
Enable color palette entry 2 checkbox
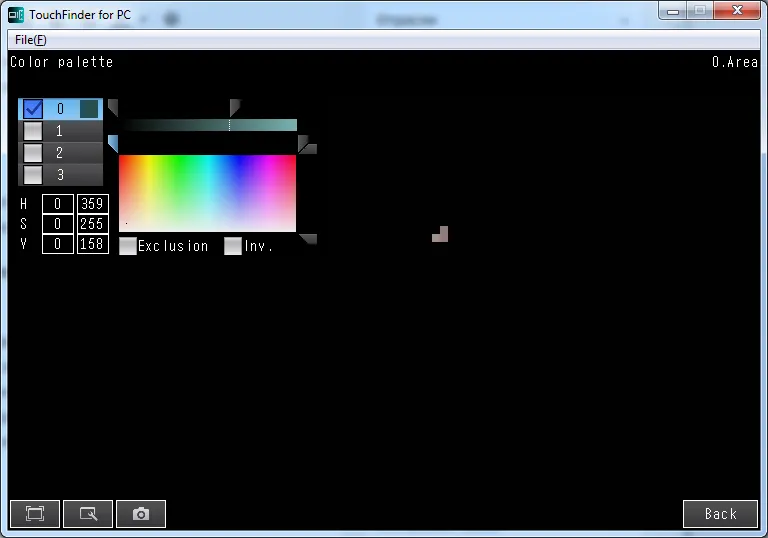(x=32, y=153)
